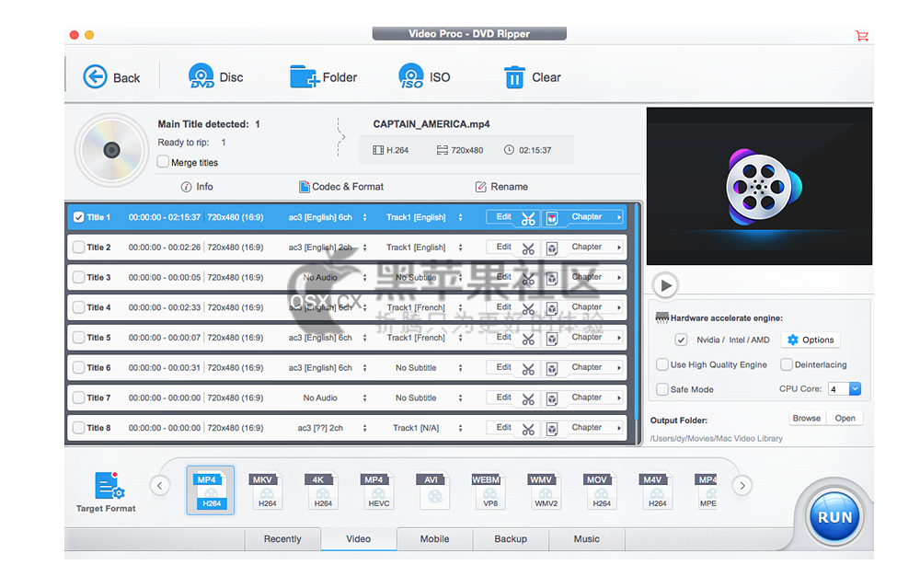The image size is (920, 588).
Task: Expand Chapter menu for Title 1
Action: tap(619, 217)
